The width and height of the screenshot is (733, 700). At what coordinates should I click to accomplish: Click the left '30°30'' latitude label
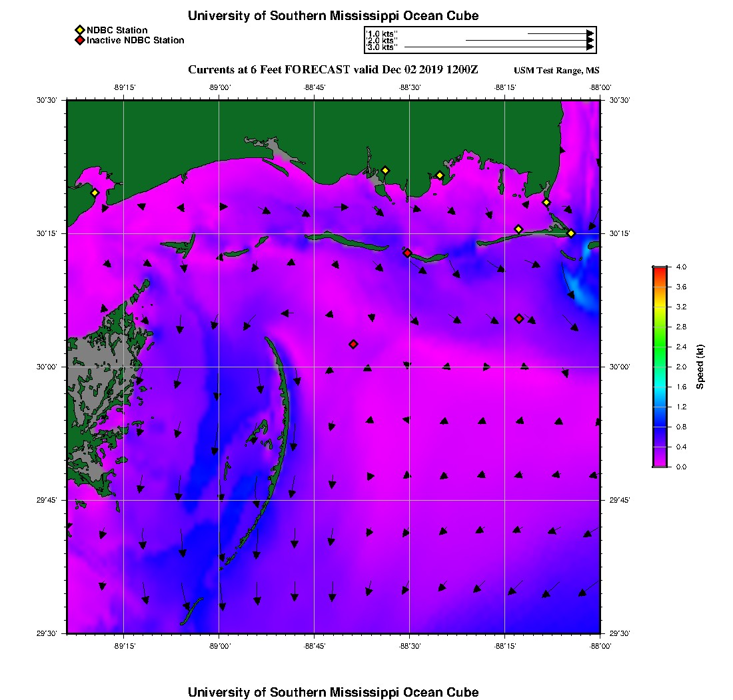tap(47, 100)
